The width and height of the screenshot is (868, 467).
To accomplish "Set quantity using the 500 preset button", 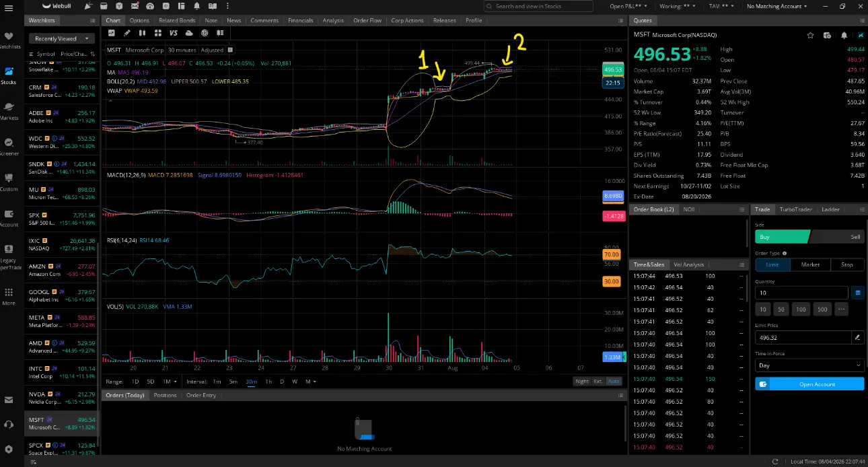I will pos(821,310).
